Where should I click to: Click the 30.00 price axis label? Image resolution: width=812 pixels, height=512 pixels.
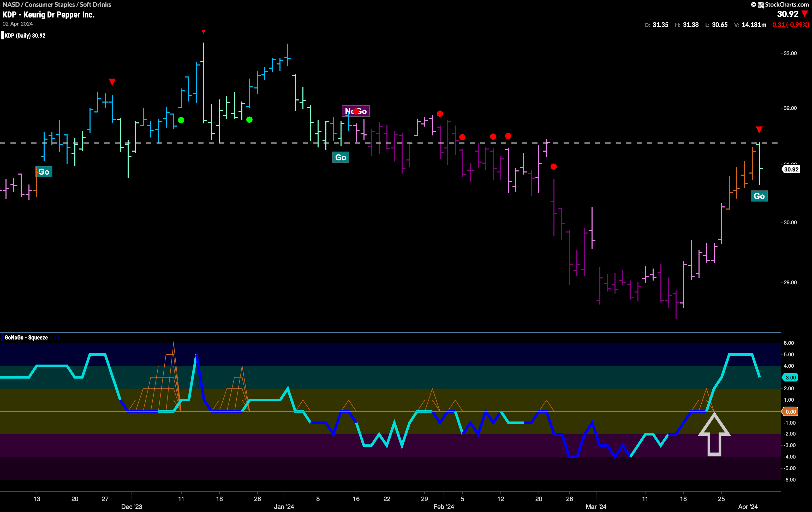pos(790,222)
